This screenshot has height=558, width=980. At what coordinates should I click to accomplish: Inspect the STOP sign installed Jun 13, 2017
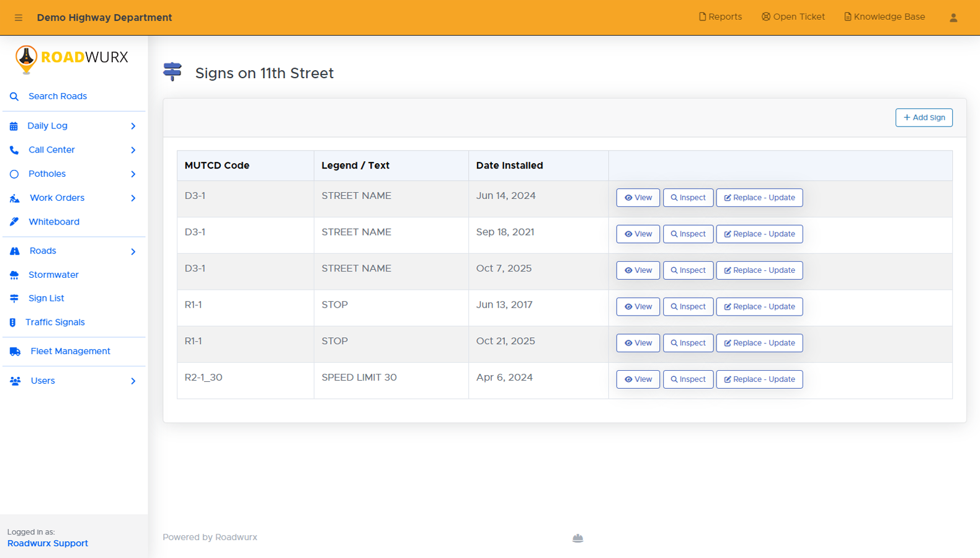(688, 307)
